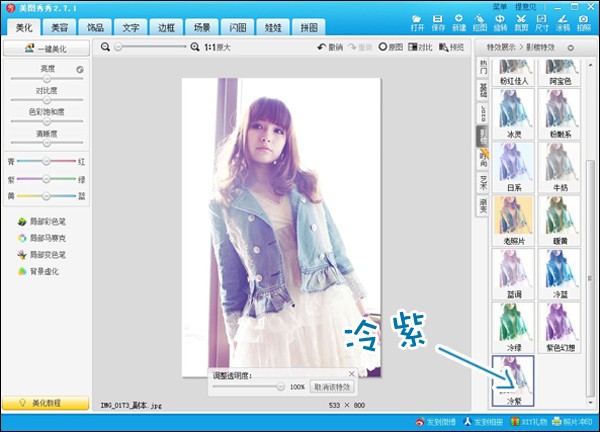This screenshot has height=432, width=600.
Task: Toggle the 对比 compare view
Action: [x=420, y=47]
